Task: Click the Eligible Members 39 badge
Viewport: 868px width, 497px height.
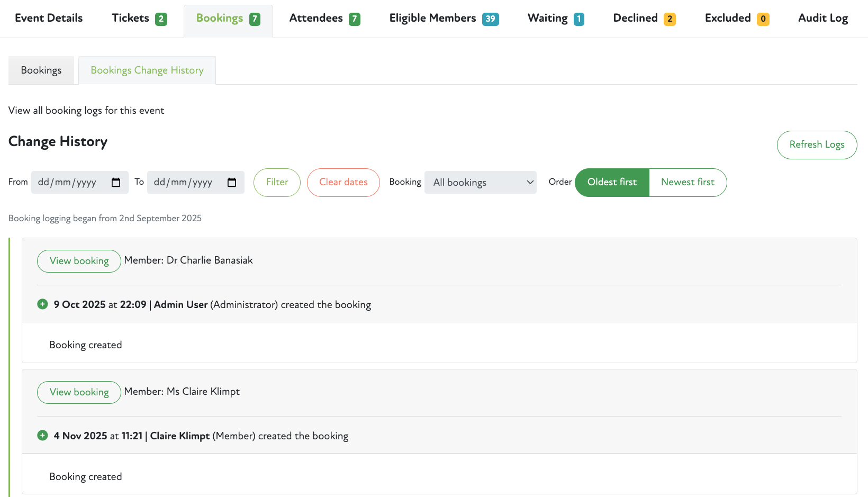Action: (x=490, y=19)
